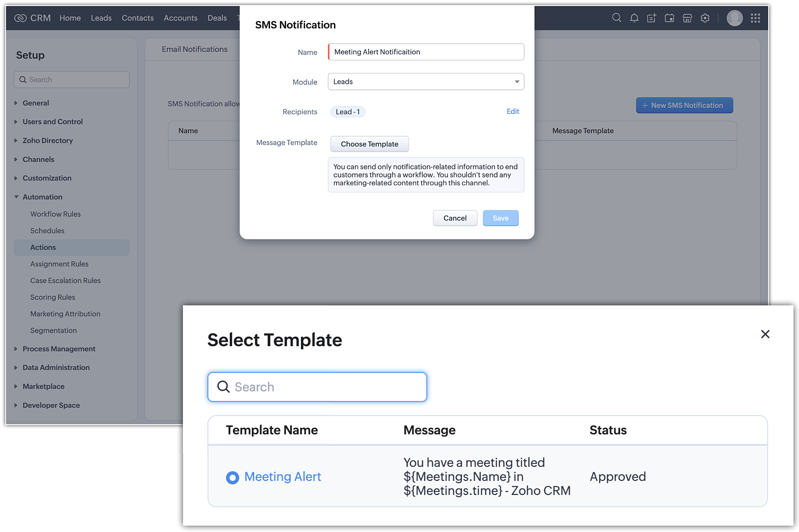Open the Module dropdown showing Leads
This screenshot has height=532, width=799.
click(425, 81)
